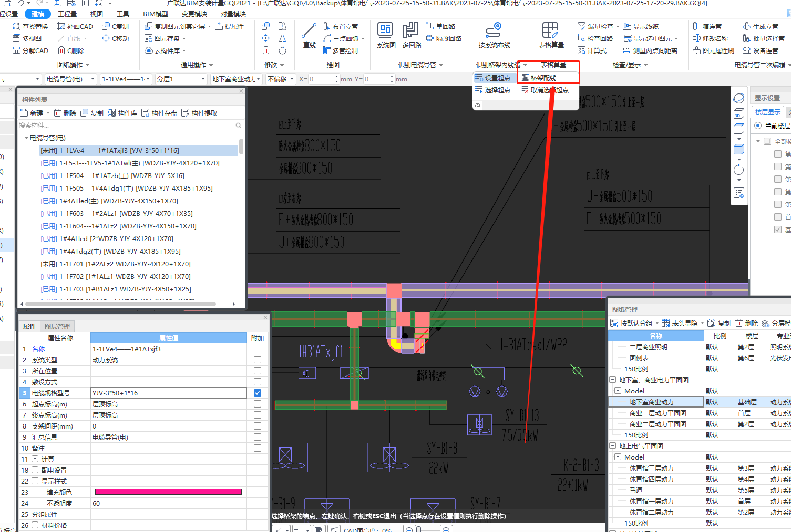Click 表头显隐 in 图纸管理 panel
Viewport: 791px width, 532px height.
tap(680, 323)
